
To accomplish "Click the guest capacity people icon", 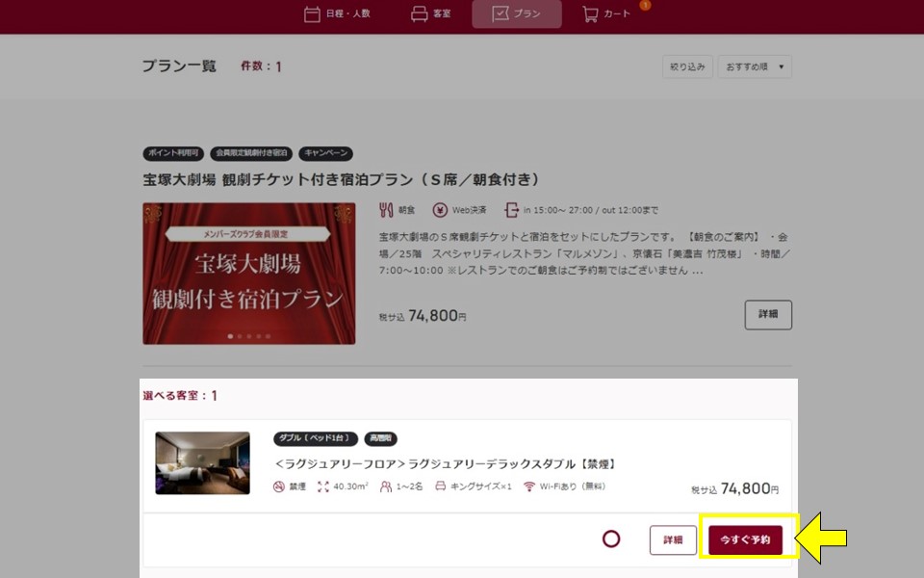I will pyautogui.click(x=385, y=486).
